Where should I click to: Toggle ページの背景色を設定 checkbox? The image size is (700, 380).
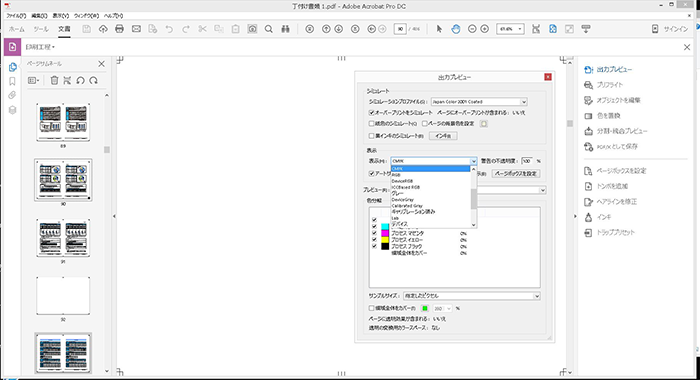(425, 124)
